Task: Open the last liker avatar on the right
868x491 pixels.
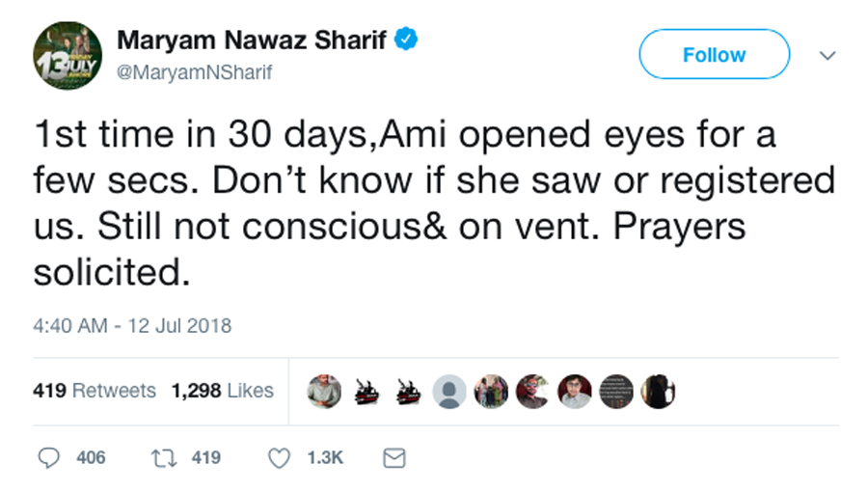Action: pos(658,391)
